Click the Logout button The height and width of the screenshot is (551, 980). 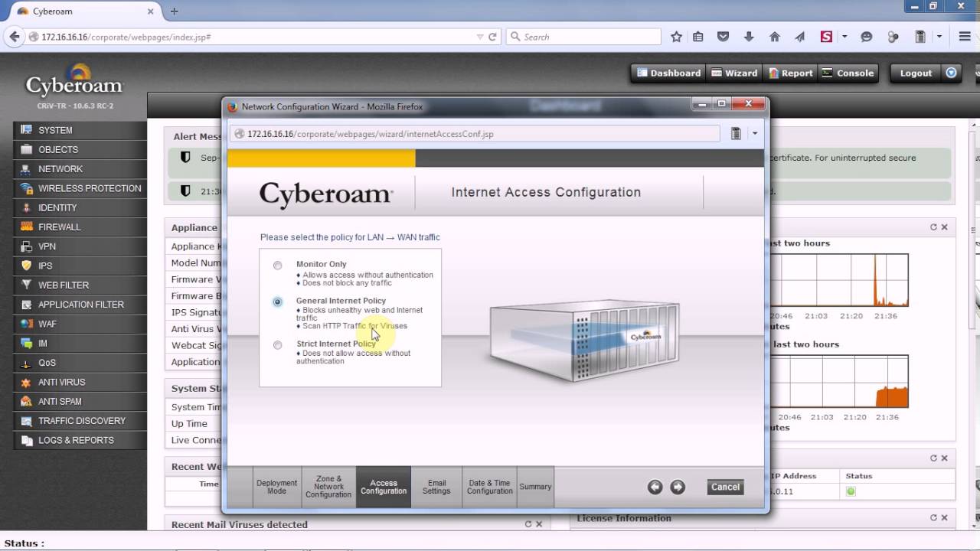(916, 73)
